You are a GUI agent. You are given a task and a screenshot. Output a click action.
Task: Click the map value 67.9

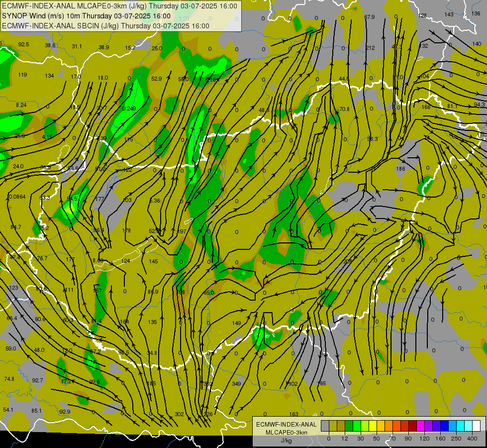click(x=369, y=17)
